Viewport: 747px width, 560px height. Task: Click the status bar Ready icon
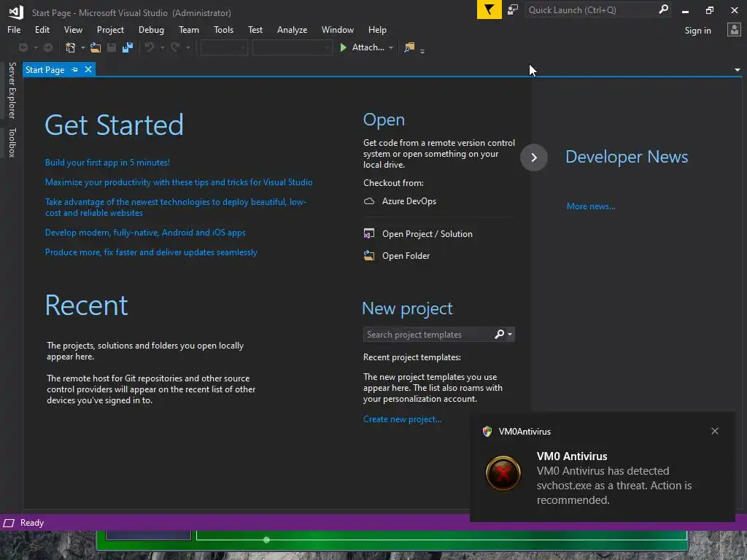[9, 523]
